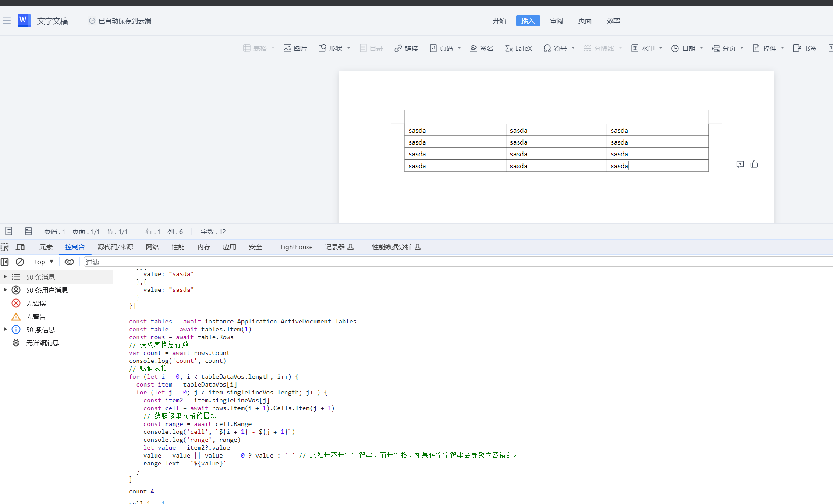
Task: Open the 控件 controls tool
Action: (x=764, y=48)
